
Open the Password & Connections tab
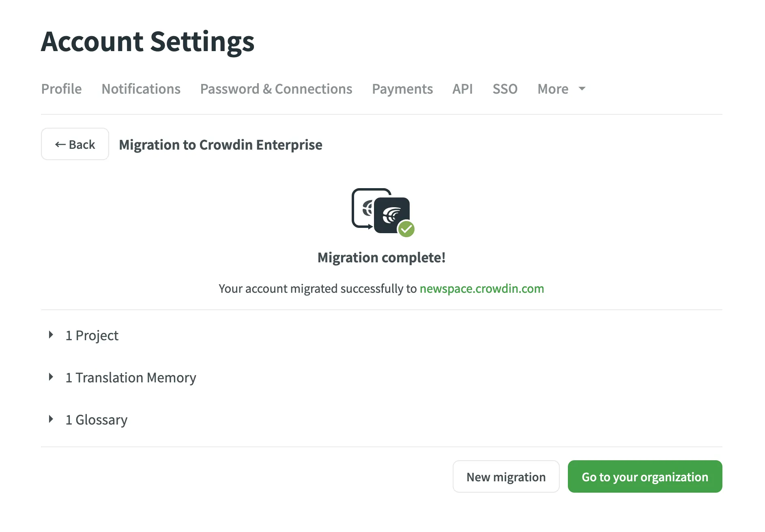click(276, 89)
